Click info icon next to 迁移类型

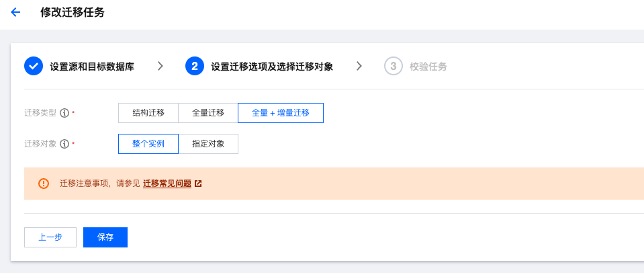tap(65, 113)
